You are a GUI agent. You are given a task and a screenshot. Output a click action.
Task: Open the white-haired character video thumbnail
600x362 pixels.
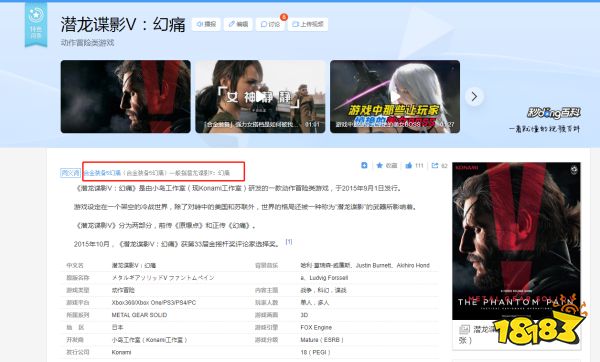(395, 96)
